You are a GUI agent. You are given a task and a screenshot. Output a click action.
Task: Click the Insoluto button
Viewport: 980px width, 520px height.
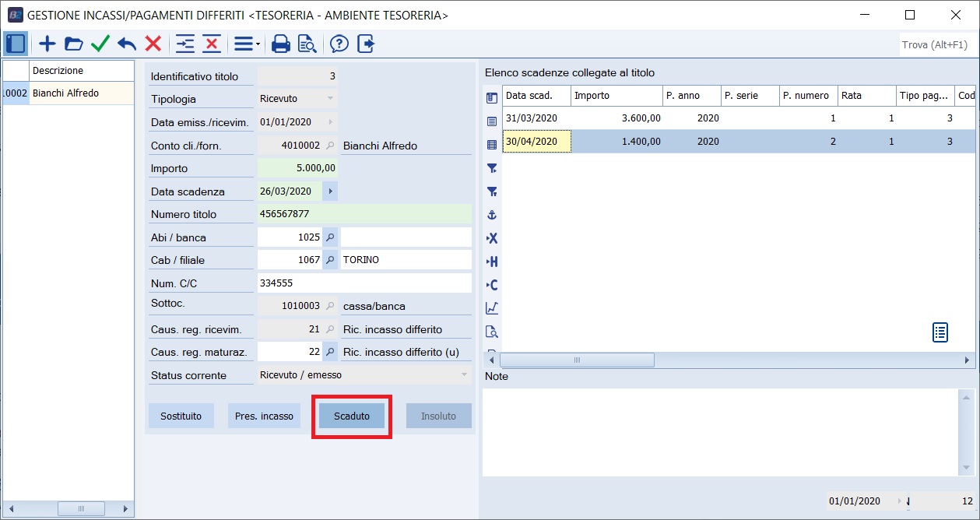click(439, 416)
